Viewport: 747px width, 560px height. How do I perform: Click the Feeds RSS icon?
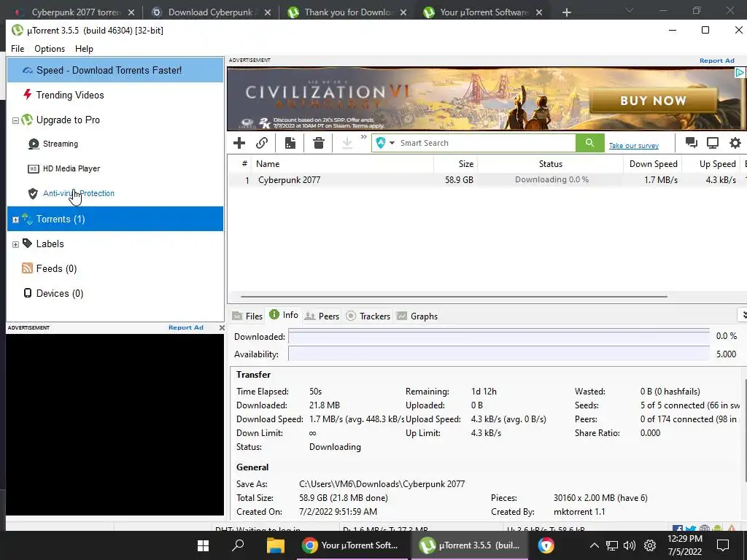[28, 268]
